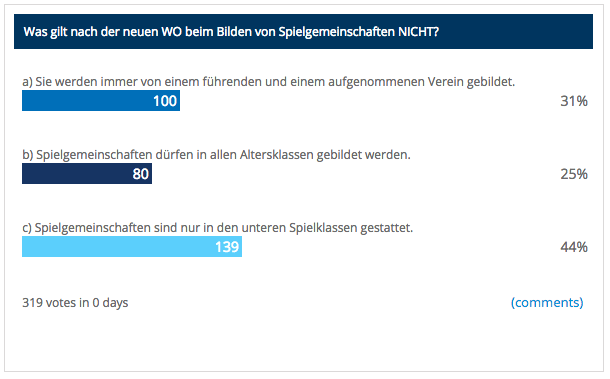
Task: Select the poll question header
Action: point(303,32)
